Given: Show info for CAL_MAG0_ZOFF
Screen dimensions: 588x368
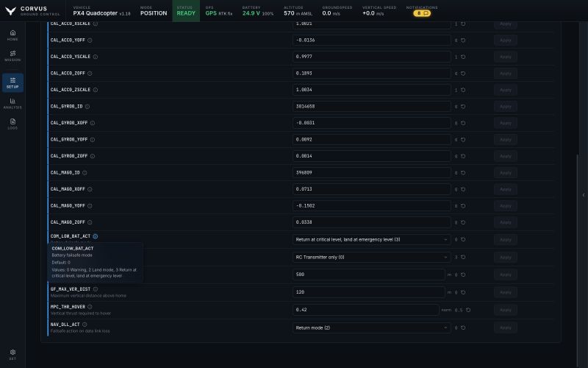Looking at the screenshot, I should pos(90,222).
